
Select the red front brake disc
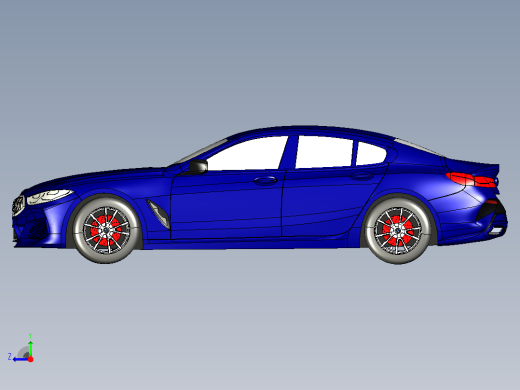tap(106, 230)
